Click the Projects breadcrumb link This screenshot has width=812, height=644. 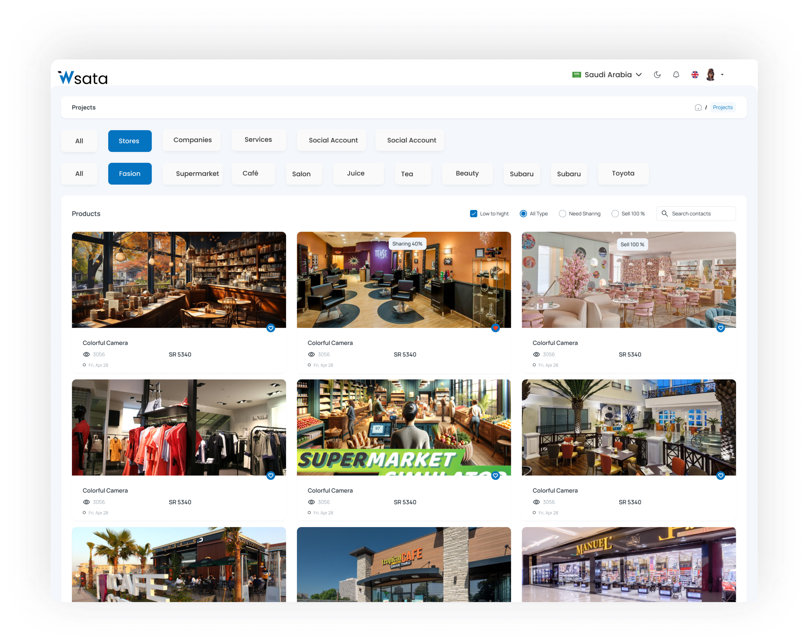[722, 107]
